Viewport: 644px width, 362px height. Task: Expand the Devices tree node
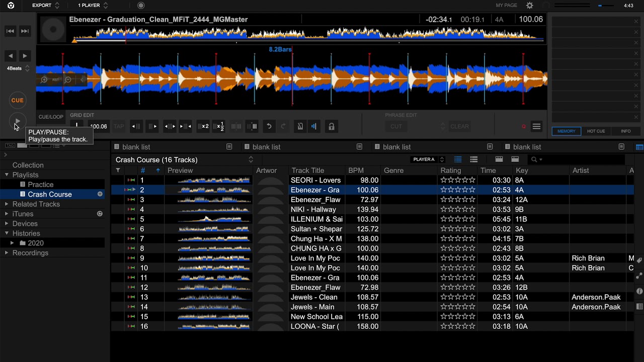coord(7,224)
